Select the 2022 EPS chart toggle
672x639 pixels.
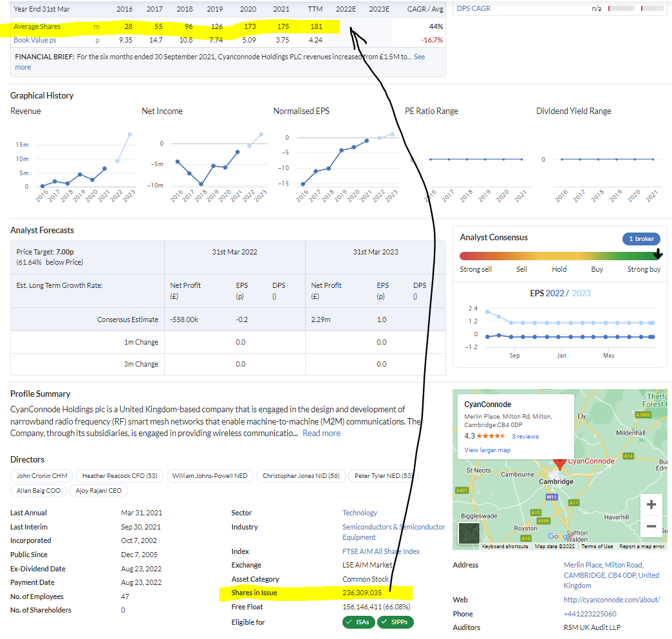(555, 293)
